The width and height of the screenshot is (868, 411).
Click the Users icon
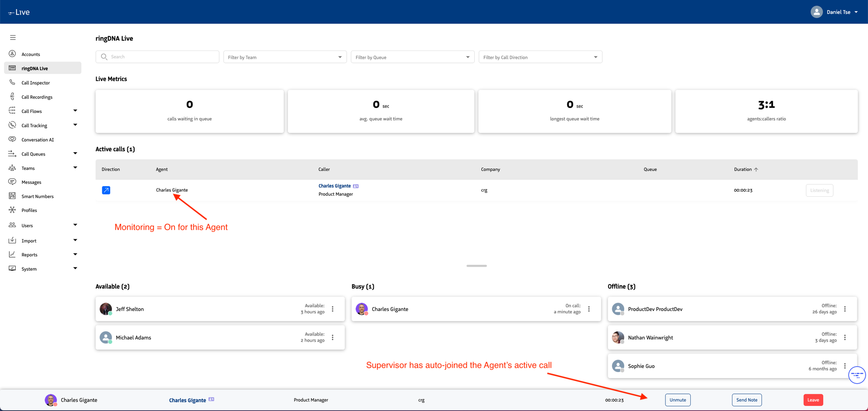(x=12, y=225)
